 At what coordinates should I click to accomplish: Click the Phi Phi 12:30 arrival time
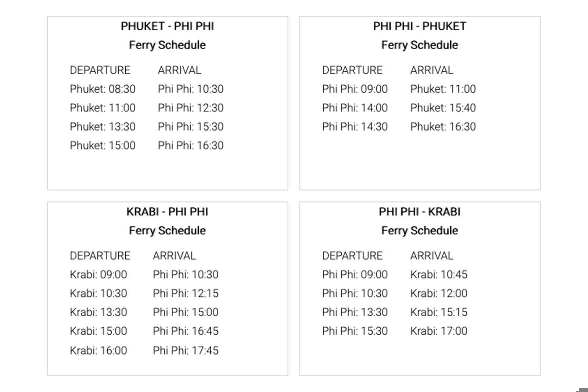click(x=190, y=108)
